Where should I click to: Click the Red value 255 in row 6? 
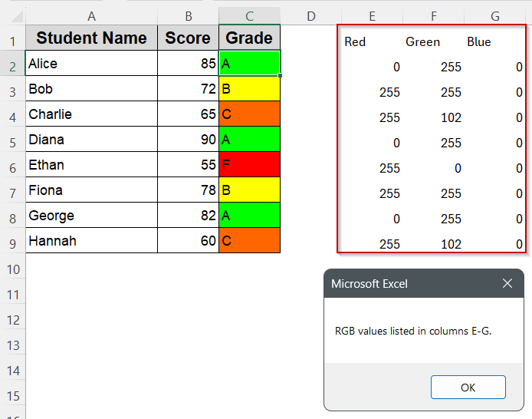tap(389, 168)
